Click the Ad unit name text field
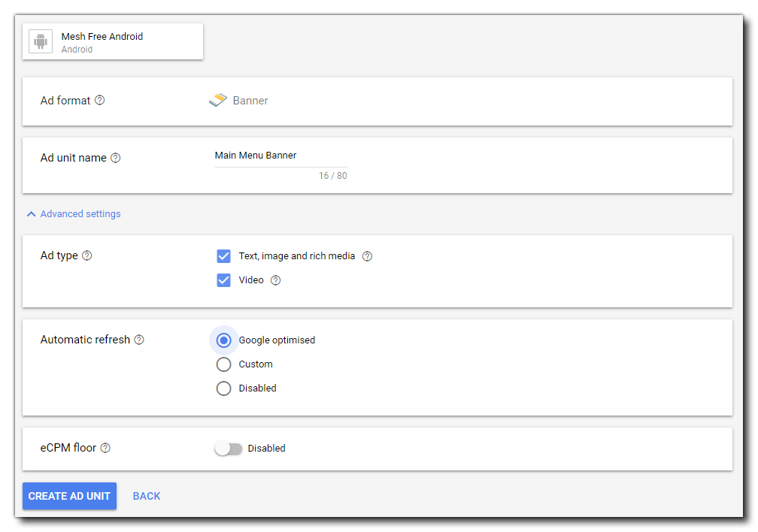The width and height of the screenshot is (758, 532). (280, 156)
